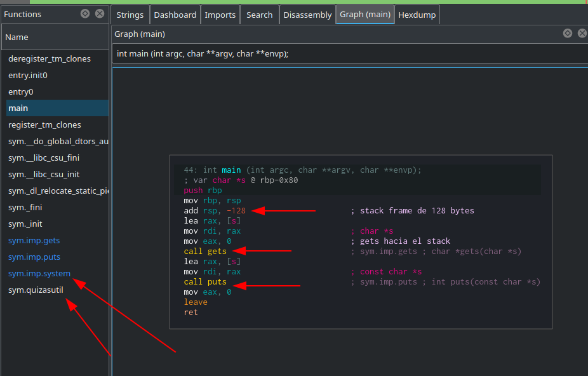Close the Functions panel

(x=100, y=14)
